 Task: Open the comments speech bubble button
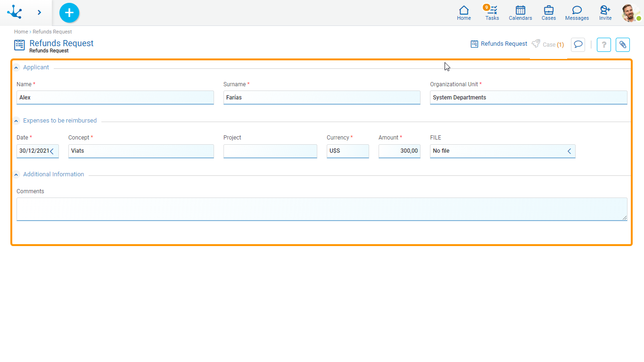pos(578,45)
